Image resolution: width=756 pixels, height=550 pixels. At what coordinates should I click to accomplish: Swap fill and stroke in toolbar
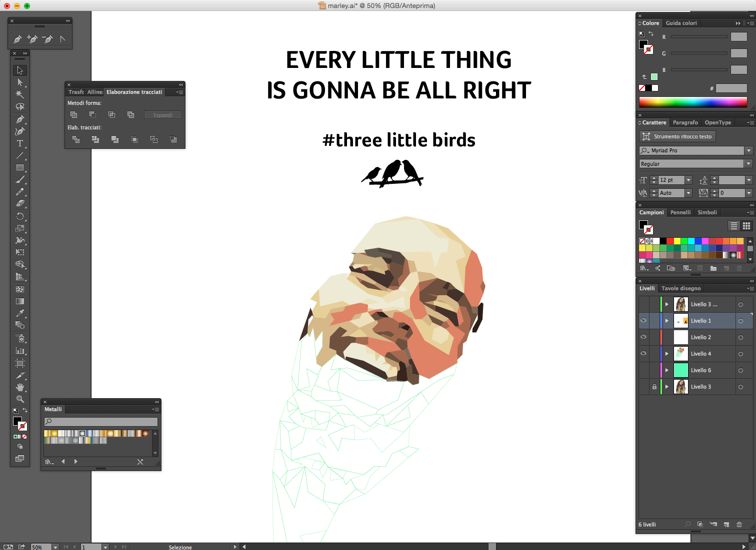point(24,410)
